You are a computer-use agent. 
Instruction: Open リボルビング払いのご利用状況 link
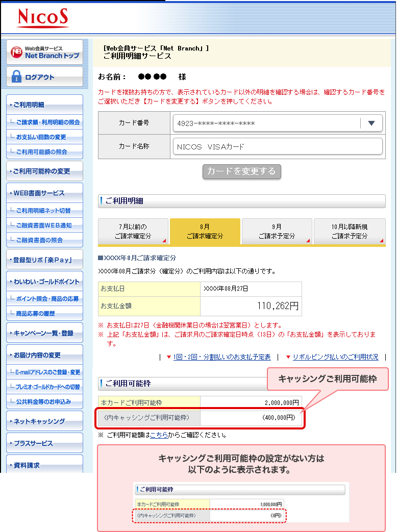335,357
